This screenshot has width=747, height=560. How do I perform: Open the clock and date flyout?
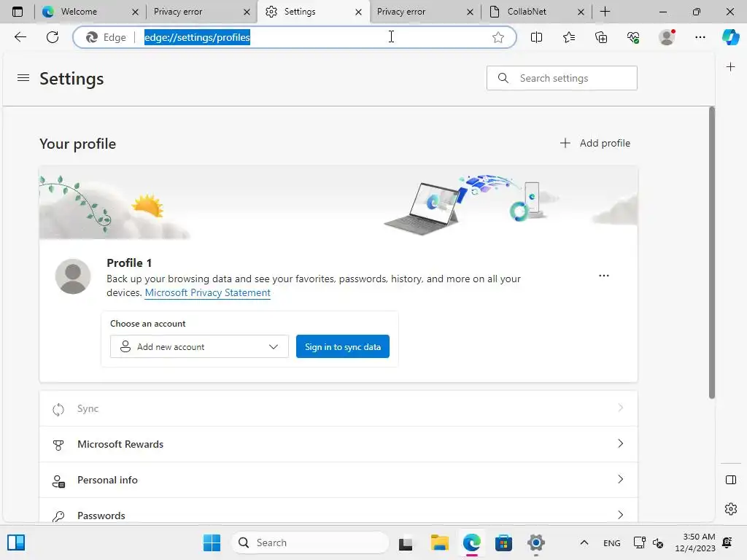click(695, 542)
